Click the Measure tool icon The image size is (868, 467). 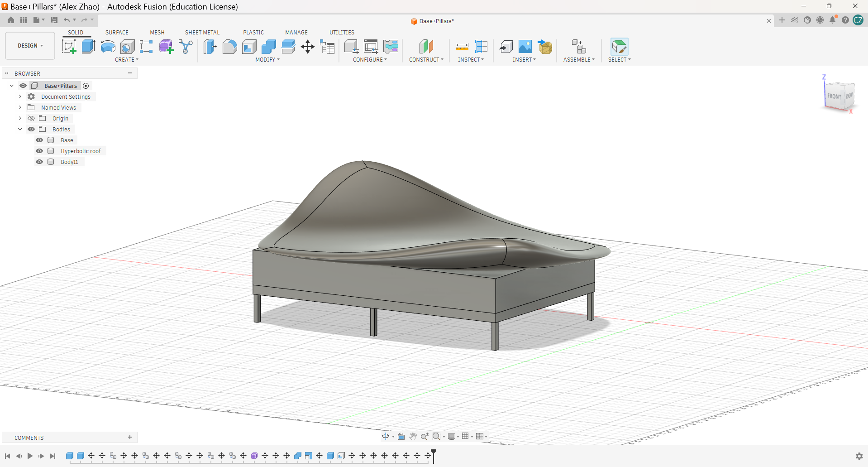(462, 47)
